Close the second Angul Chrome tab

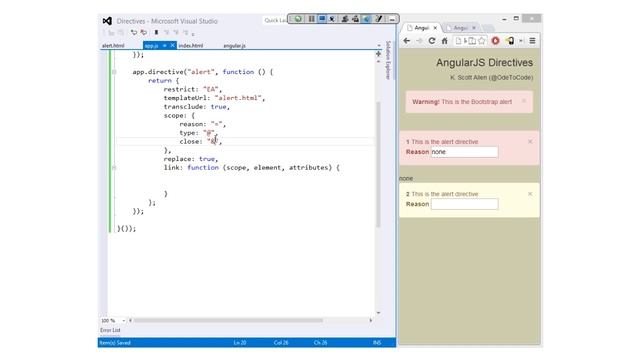click(474, 28)
